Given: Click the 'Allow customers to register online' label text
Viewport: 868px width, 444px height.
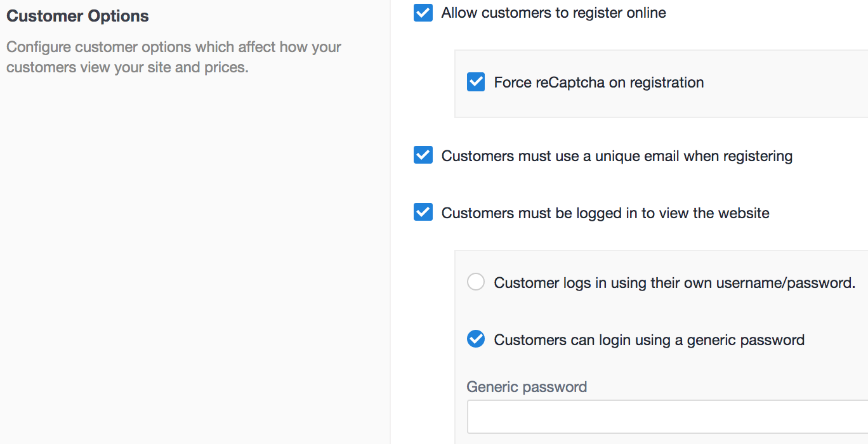Looking at the screenshot, I should [x=553, y=13].
